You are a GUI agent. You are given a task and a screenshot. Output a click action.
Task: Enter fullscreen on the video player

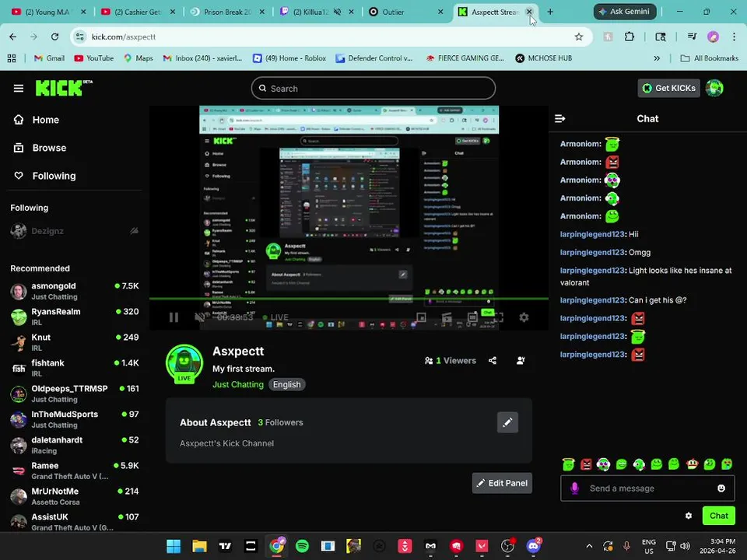tap(498, 317)
